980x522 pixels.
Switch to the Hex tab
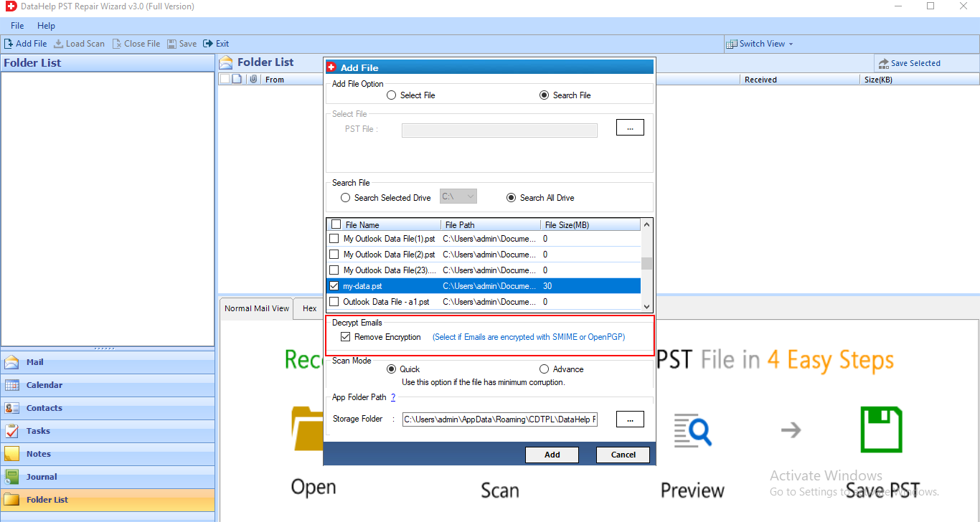(x=309, y=308)
